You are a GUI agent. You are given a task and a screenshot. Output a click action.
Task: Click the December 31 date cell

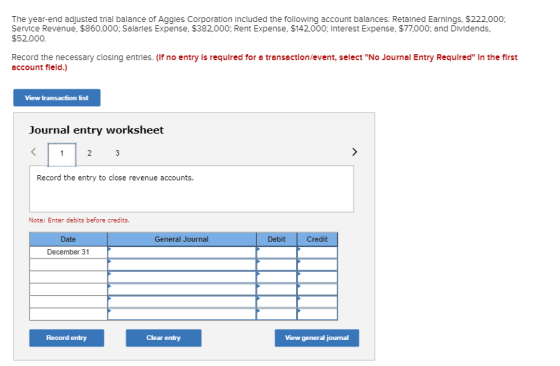pos(68,252)
